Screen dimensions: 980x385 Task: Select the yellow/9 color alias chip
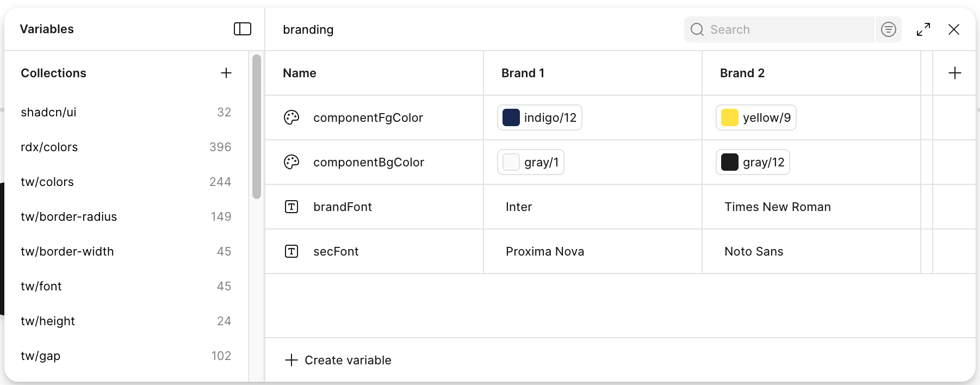click(756, 117)
